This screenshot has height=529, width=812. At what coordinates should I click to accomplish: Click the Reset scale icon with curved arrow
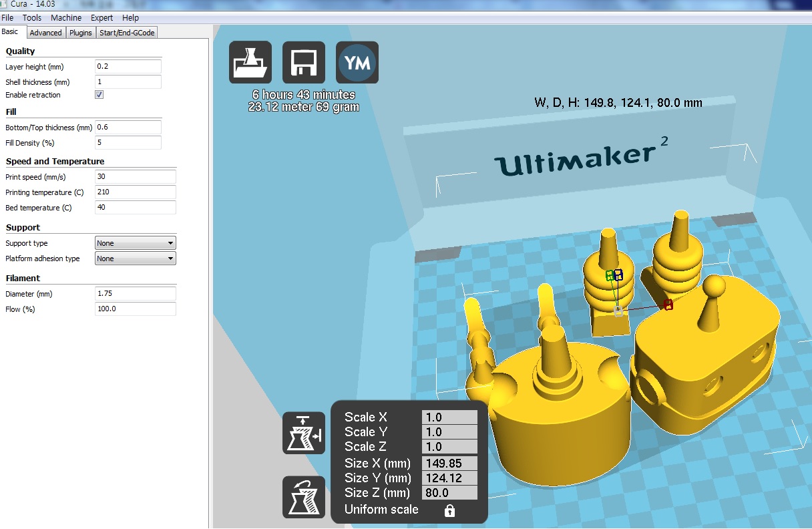[304, 497]
